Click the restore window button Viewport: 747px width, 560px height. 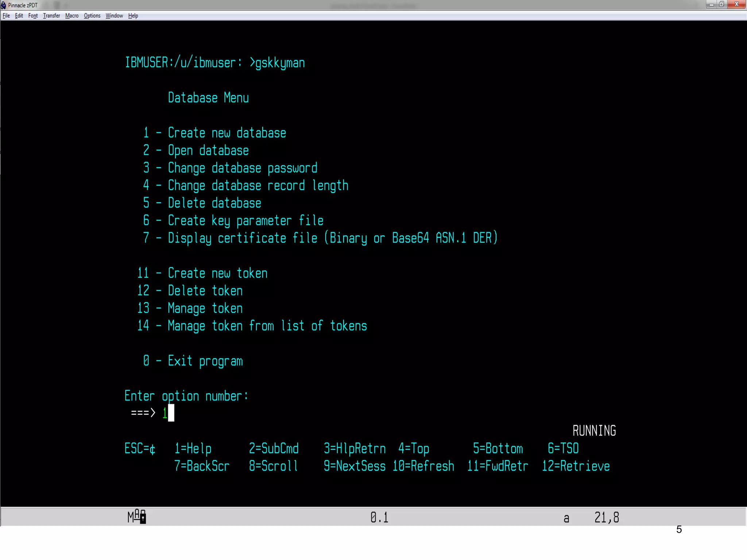click(x=721, y=4)
